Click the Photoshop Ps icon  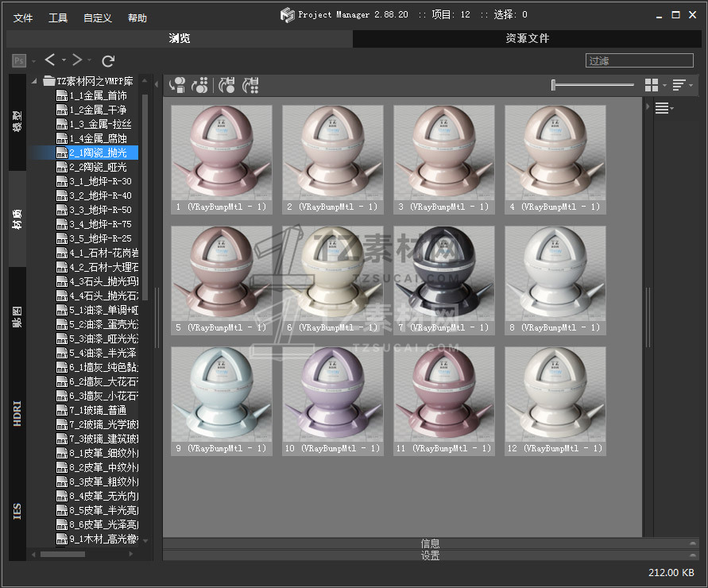(x=19, y=60)
